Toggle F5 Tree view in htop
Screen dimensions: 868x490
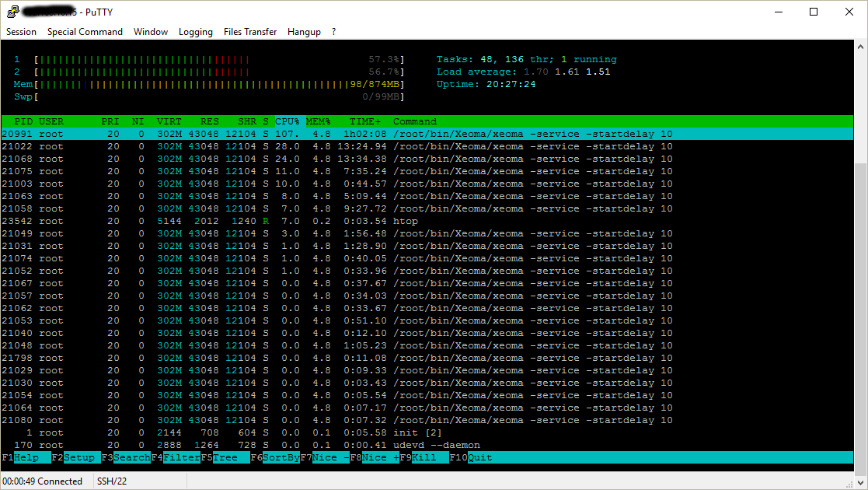pos(225,458)
